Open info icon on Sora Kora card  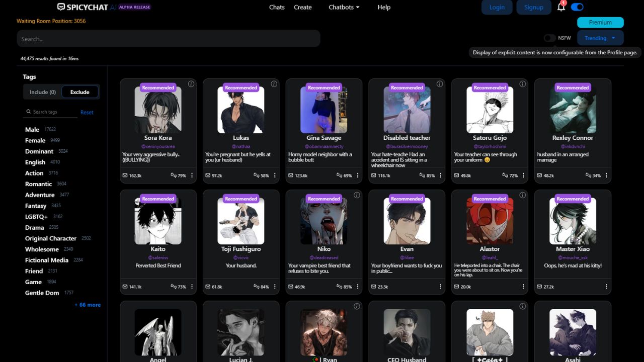191,84
